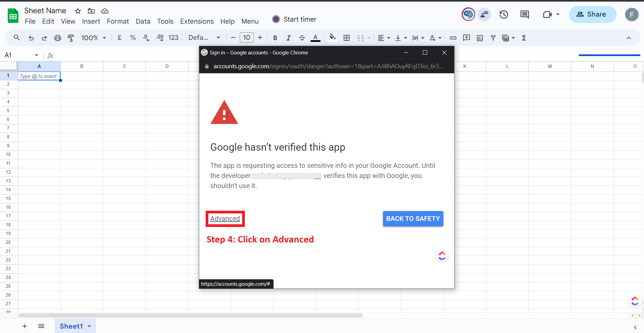Open vertical align dropdown
The height and width of the screenshot is (333, 644).
point(401,38)
